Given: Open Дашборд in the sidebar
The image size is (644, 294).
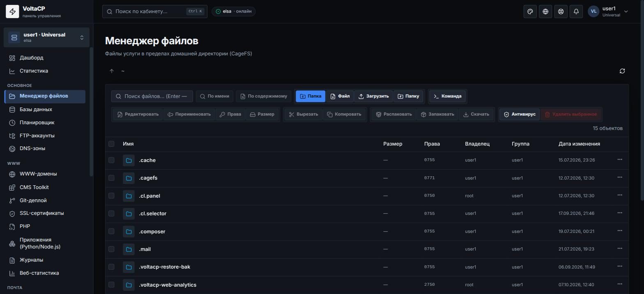Looking at the screenshot, I should tap(45, 58).
